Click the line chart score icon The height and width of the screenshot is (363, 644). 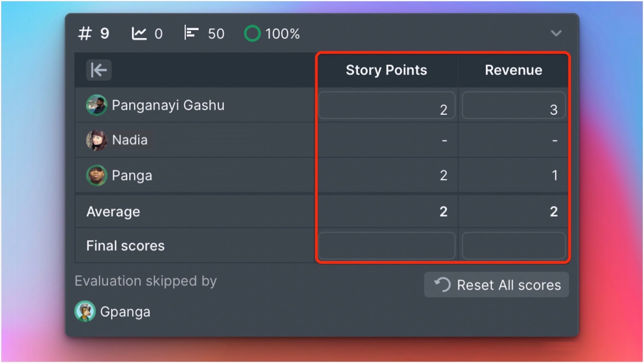tap(139, 34)
